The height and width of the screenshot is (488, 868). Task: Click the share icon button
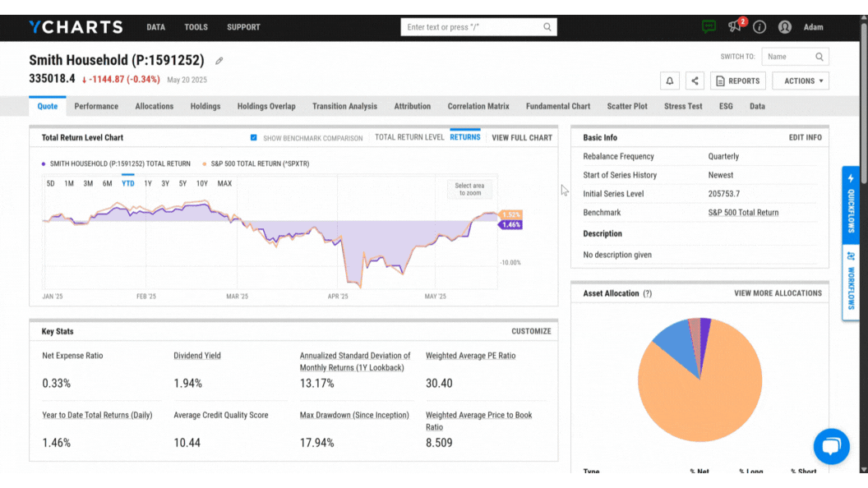pos(695,81)
